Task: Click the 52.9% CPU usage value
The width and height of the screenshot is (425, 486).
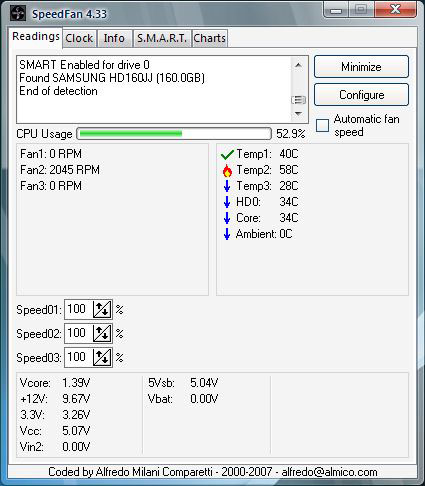Action: pos(291,134)
